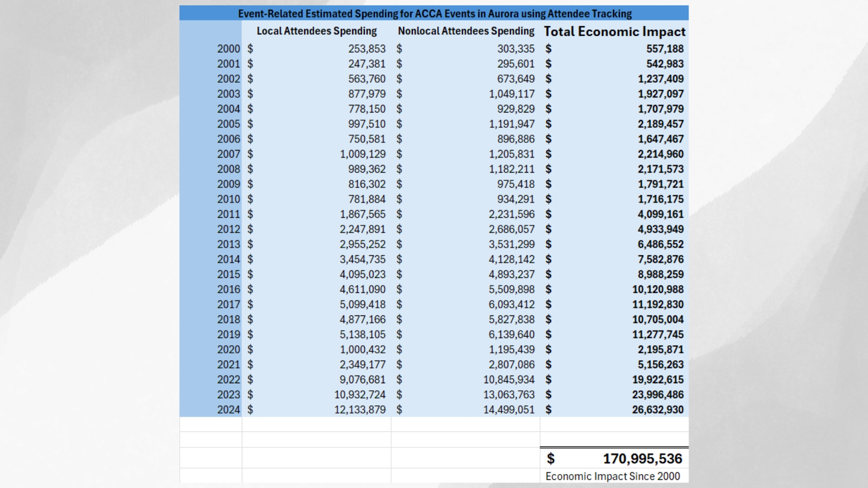Select the year 2009 row label
The width and height of the screenshot is (868, 488).
coord(228,184)
